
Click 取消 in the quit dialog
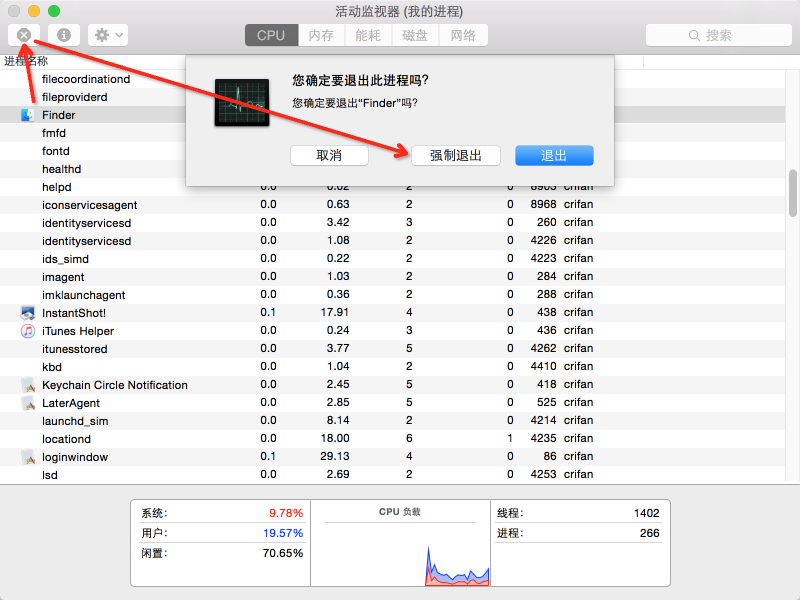tap(329, 156)
